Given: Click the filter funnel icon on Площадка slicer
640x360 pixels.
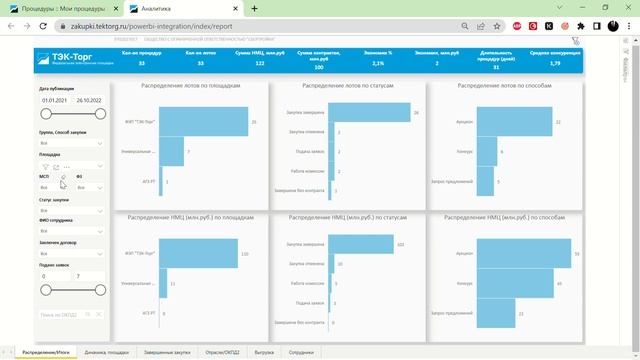Looking at the screenshot, I should (45, 167).
